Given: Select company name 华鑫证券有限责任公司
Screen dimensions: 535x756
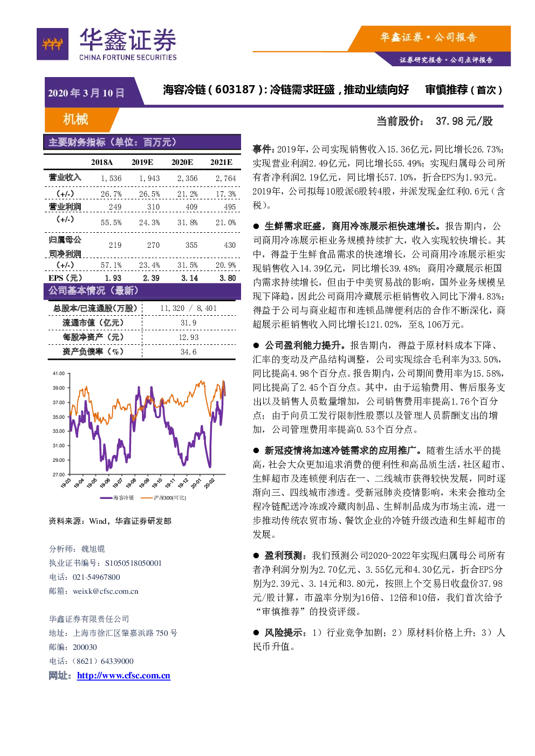Looking at the screenshot, I should 89,619.
